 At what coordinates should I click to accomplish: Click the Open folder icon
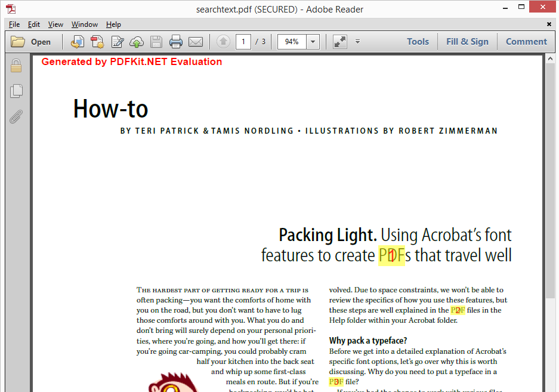17,42
